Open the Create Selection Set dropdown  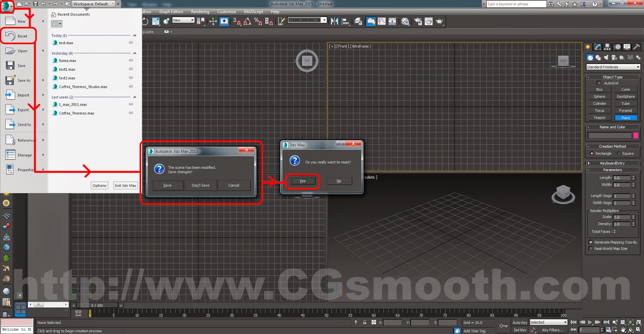[x=307, y=20]
